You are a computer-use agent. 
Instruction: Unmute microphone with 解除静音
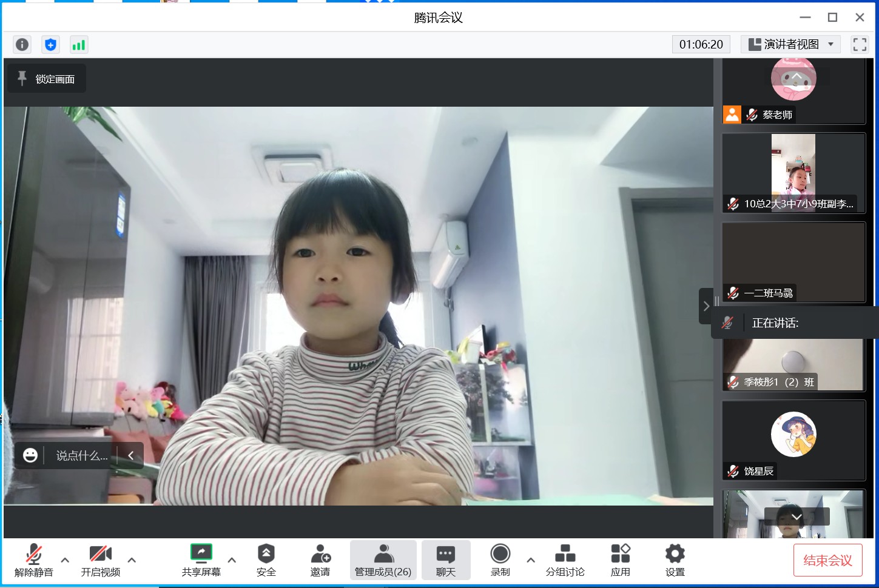pyautogui.click(x=34, y=560)
